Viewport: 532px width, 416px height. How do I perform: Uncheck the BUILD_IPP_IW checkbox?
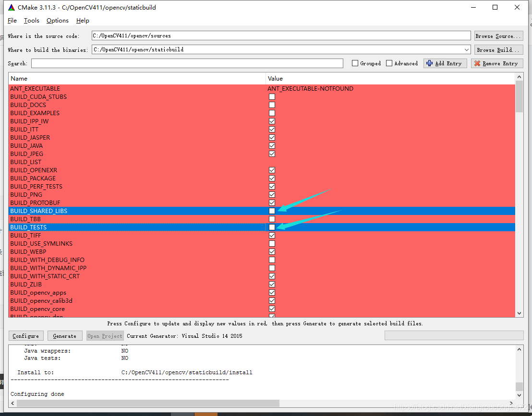[272, 121]
